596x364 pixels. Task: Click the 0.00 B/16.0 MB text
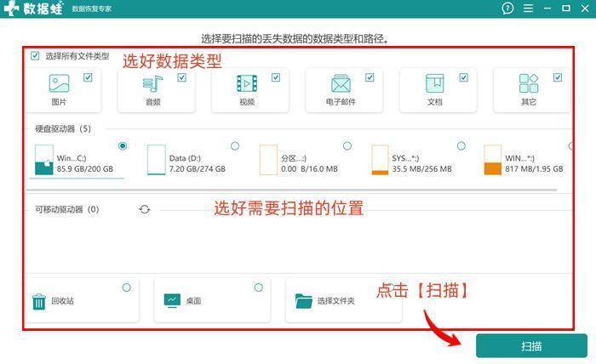pyautogui.click(x=309, y=169)
